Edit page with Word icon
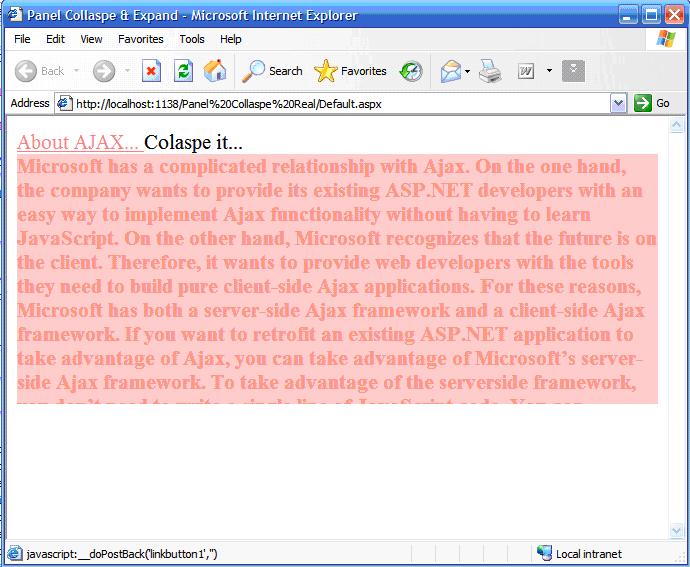 [525, 71]
